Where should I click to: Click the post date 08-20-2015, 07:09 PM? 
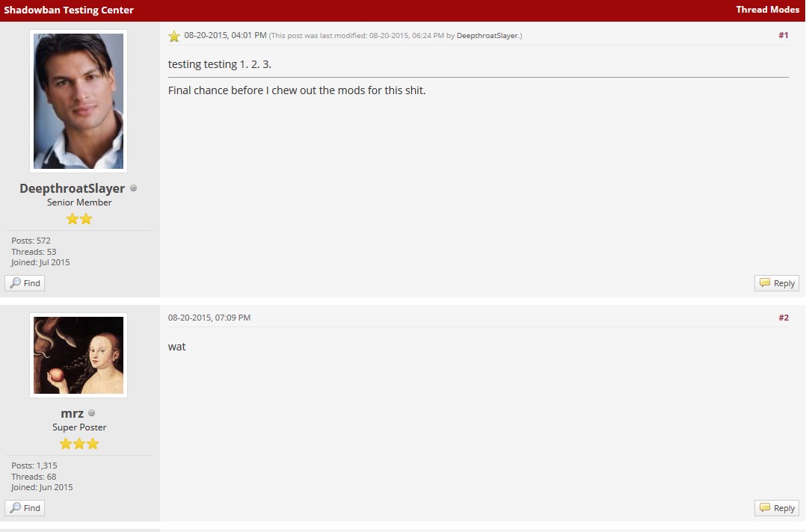click(x=209, y=318)
